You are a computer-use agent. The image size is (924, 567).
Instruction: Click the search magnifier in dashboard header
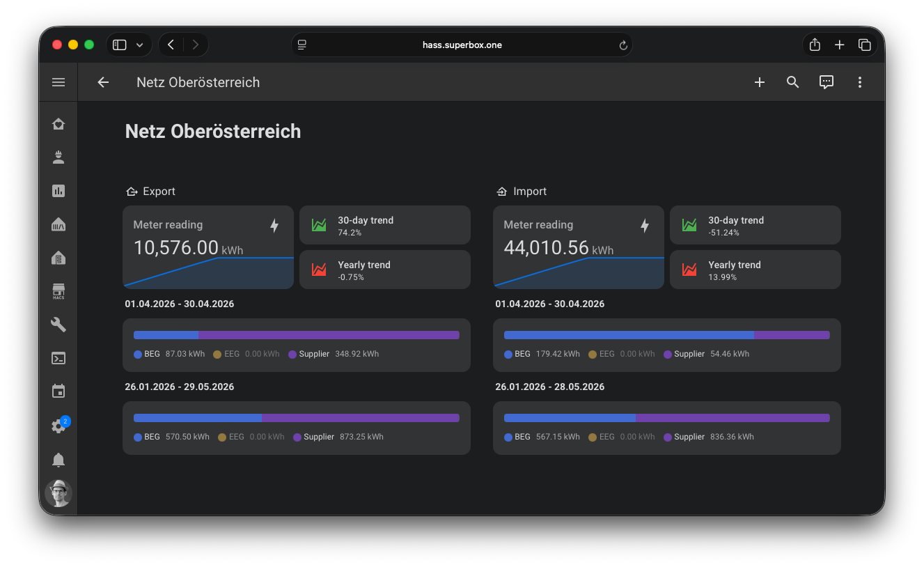pyautogui.click(x=792, y=82)
